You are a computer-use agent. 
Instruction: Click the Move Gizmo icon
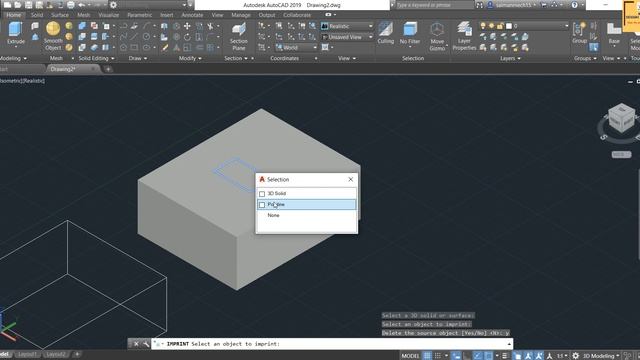437,29
